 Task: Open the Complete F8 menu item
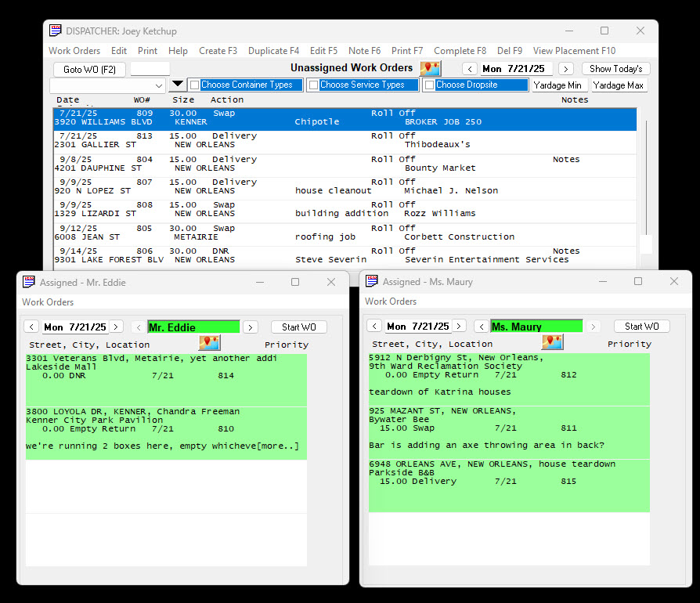(x=460, y=51)
